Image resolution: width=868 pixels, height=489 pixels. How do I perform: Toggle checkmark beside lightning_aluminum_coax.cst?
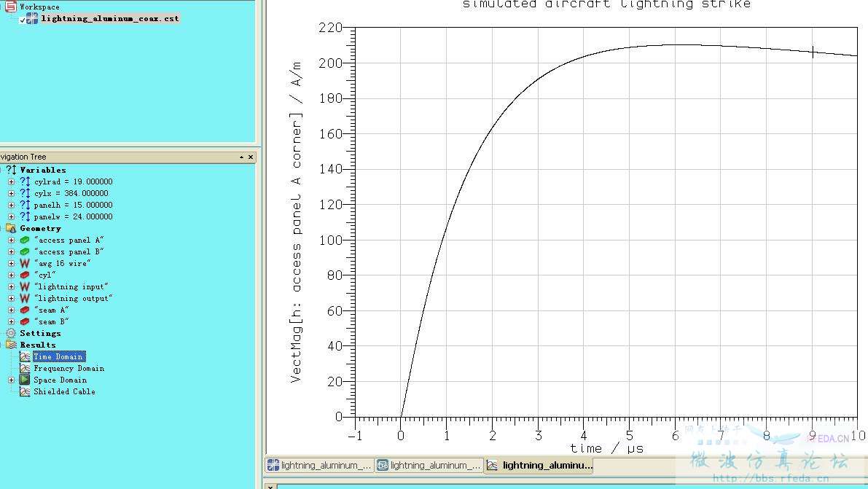(23, 19)
